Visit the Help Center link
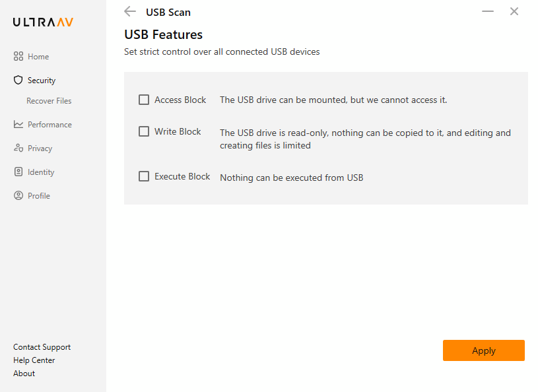 coord(34,360)
